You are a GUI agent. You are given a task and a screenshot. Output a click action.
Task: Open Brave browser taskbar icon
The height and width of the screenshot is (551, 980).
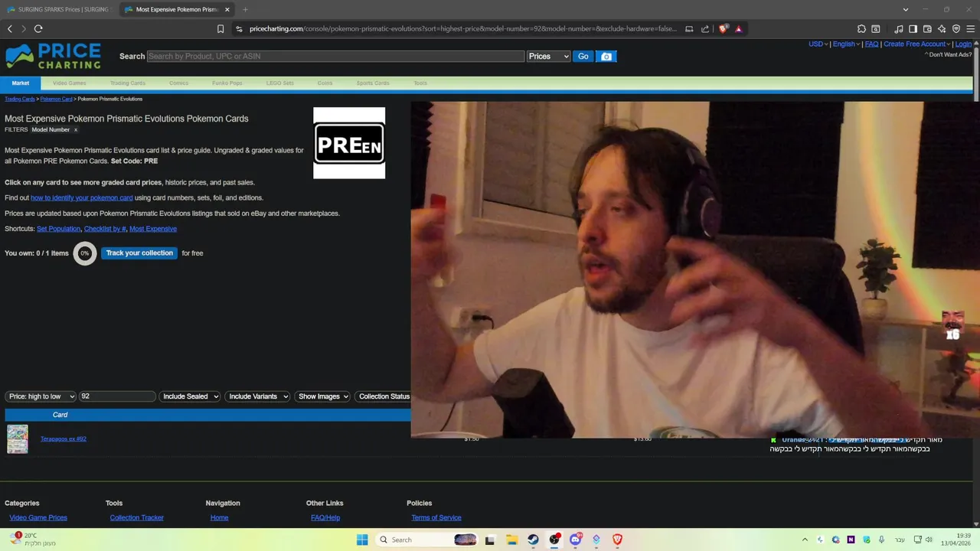(x=617, y=540)
